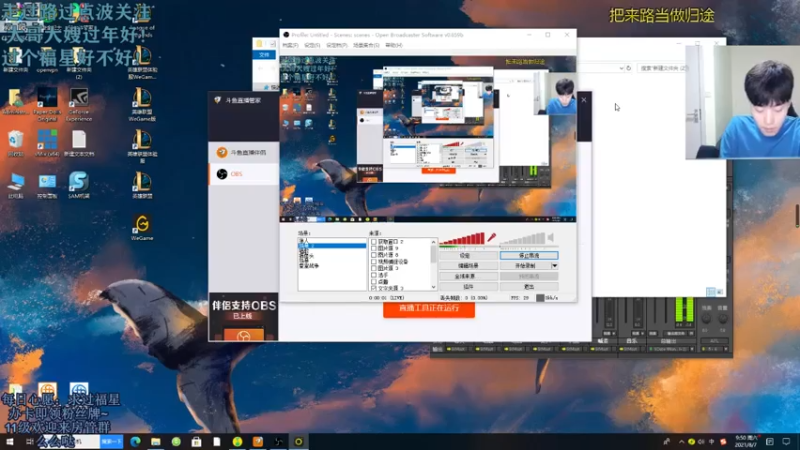Click the refresh button in Explorer window

629,68
